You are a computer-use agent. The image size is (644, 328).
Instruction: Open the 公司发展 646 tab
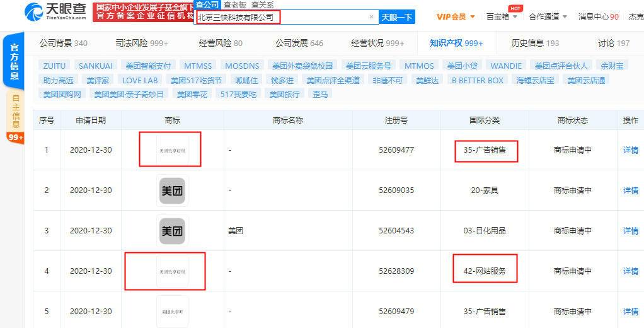point(299,43)
